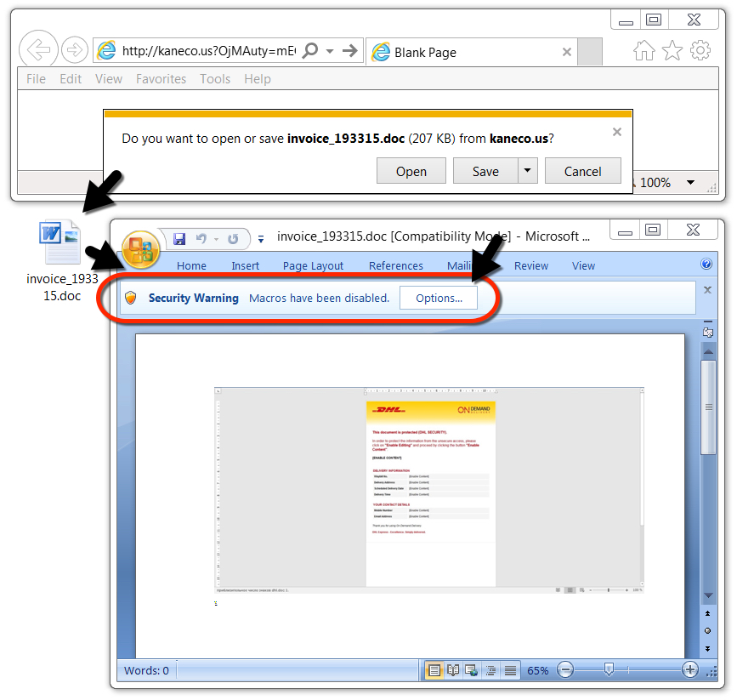Expand the Save button dropdown arrow
The image size is (737, 700).
528,171
